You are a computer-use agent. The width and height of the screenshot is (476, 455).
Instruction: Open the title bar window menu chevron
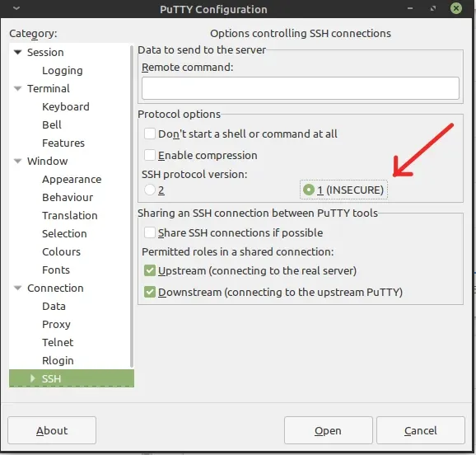(x=16, y=8)
